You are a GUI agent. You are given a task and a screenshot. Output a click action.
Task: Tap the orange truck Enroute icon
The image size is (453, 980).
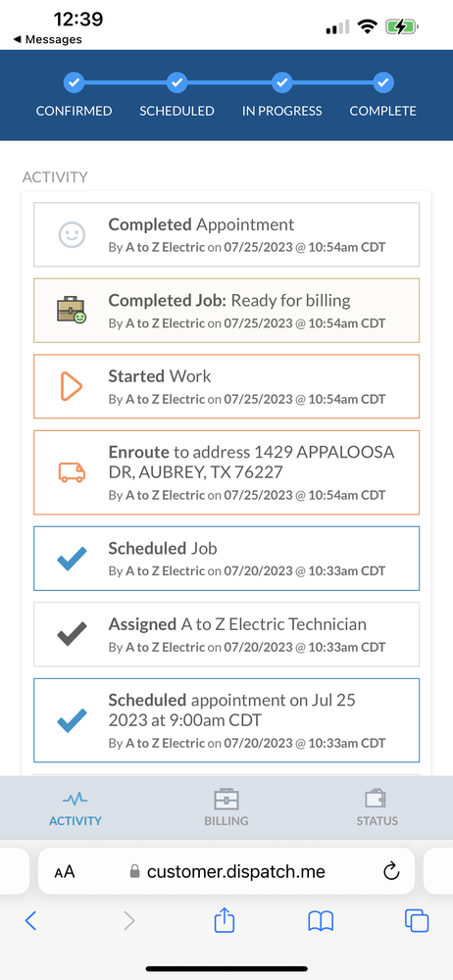72,472
